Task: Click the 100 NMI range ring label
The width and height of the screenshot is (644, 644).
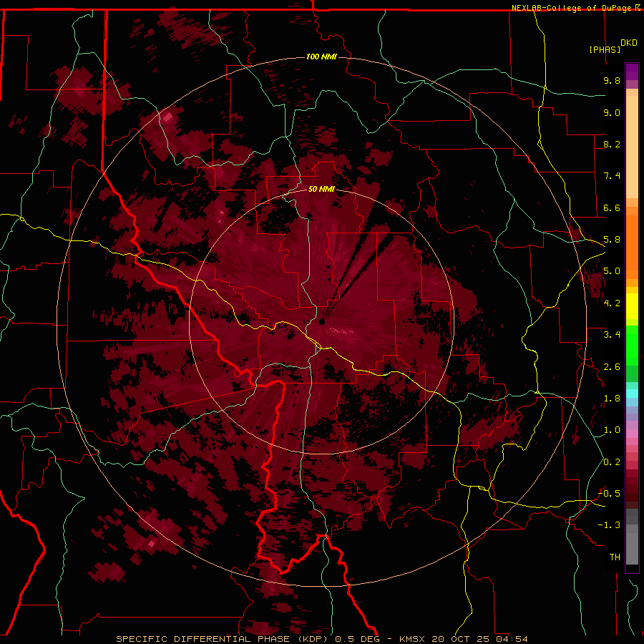Action: pos(321,57)
